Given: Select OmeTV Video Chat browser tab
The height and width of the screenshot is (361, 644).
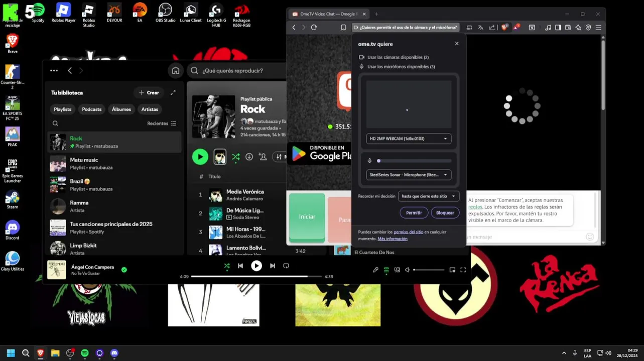Looking at the screenshot, I should click(329, 14).
